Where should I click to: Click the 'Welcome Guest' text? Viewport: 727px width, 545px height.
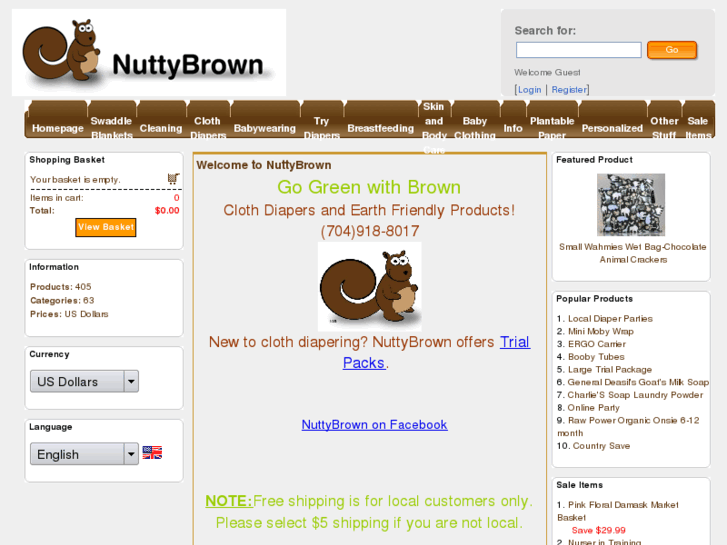(547, 72)
